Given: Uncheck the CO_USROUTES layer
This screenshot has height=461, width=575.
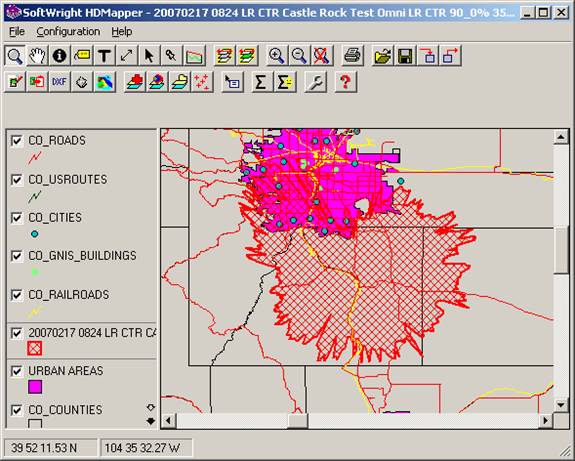Looking at the screenshot, I should [17, 179].
